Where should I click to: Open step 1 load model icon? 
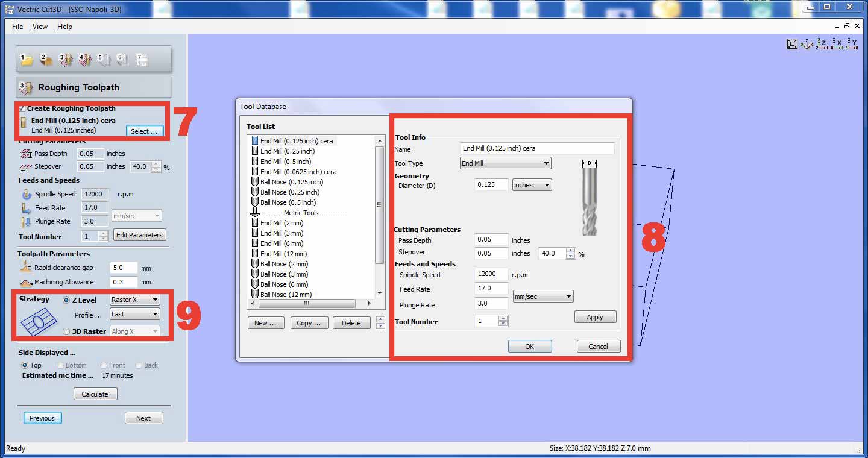[x=26, y=59]
